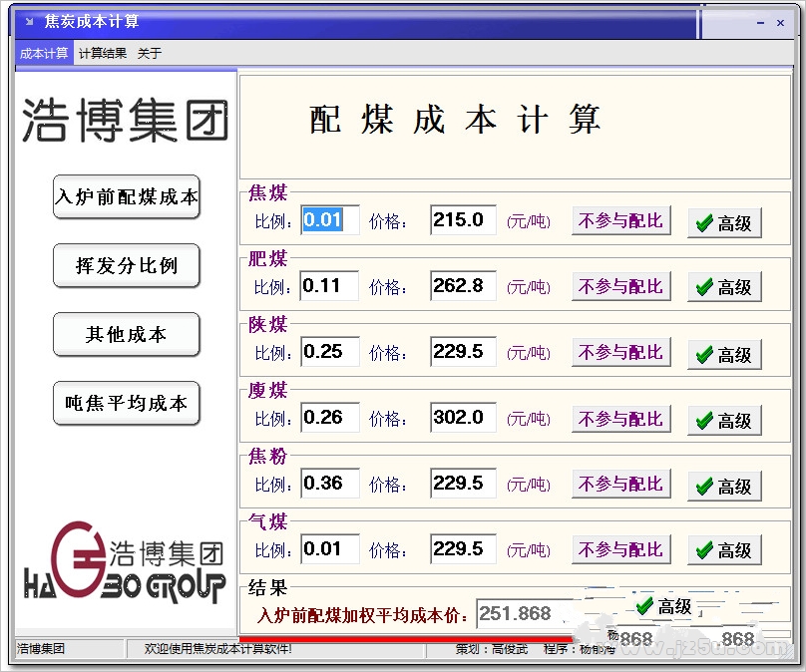
Task: Click the 入炉前配煤成本 button
Action: 127,196
